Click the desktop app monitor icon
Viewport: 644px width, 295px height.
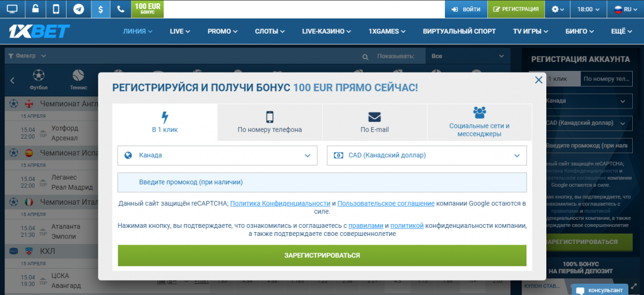pyautogui.click(x=12, y=9)
